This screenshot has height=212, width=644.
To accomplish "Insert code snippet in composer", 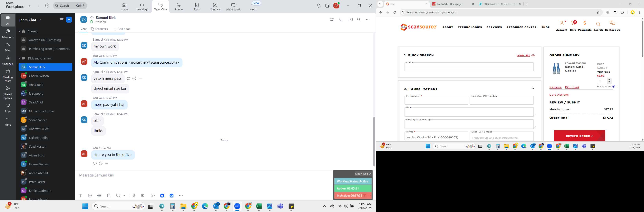I will click(x=153, y=196).
